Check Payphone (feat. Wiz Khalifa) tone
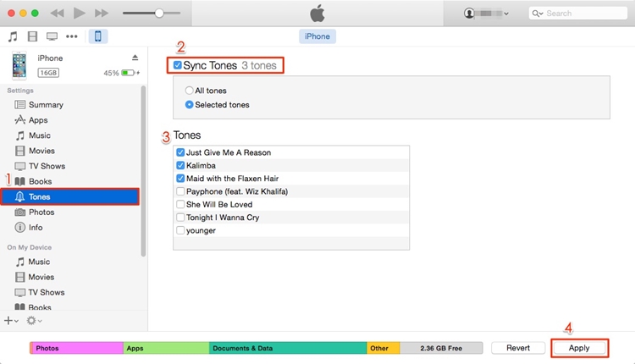The image size is (635, 364). click(180, 191)
